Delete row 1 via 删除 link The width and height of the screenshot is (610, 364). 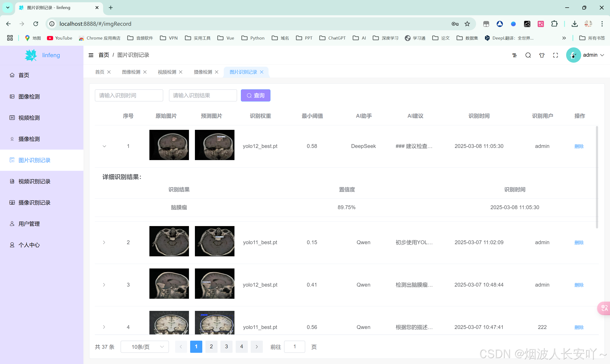[579, 146]
